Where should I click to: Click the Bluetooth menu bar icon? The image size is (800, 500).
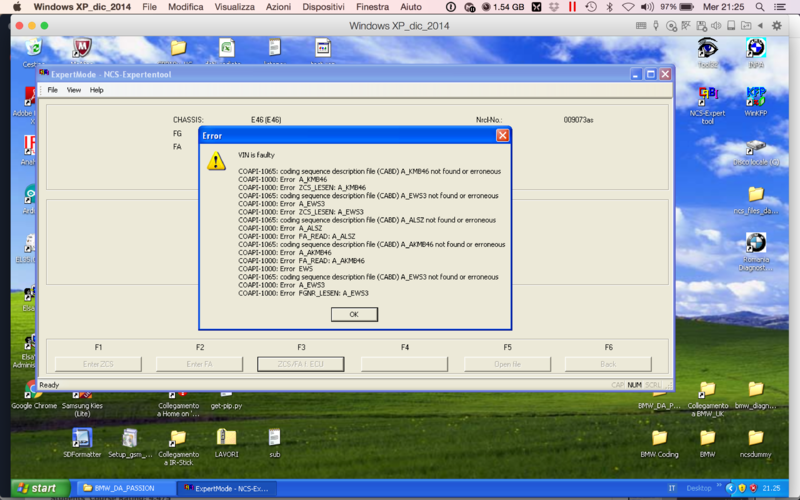coord(609,7)
